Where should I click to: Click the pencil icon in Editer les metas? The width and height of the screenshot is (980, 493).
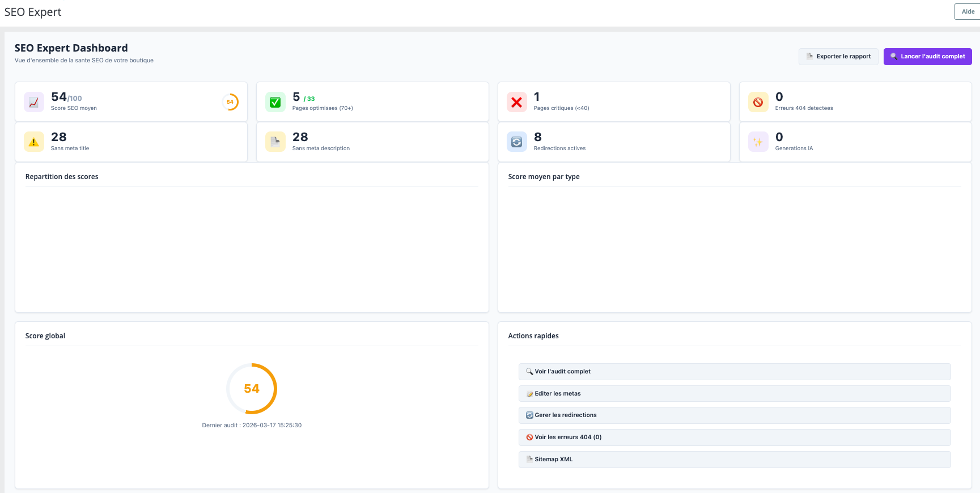click(x=529, y=394)
